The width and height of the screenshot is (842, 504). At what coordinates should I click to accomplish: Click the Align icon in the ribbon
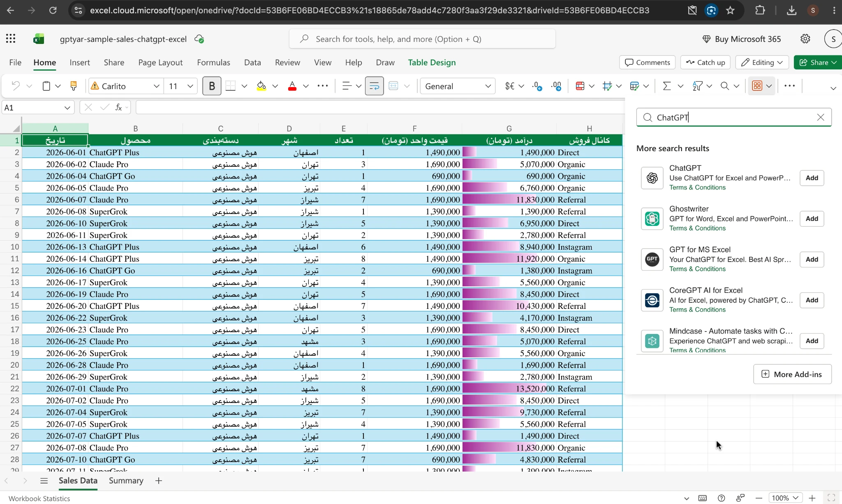pos(347,86)
